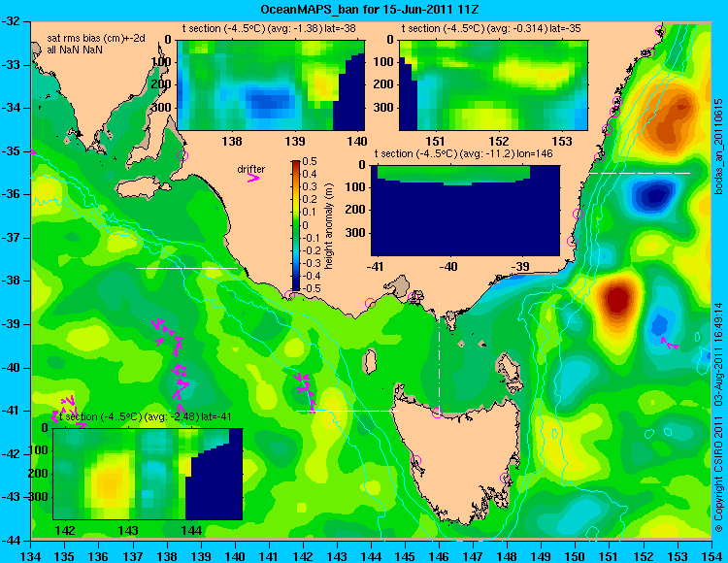Click the height anomaly color bar

coord(296,225)
